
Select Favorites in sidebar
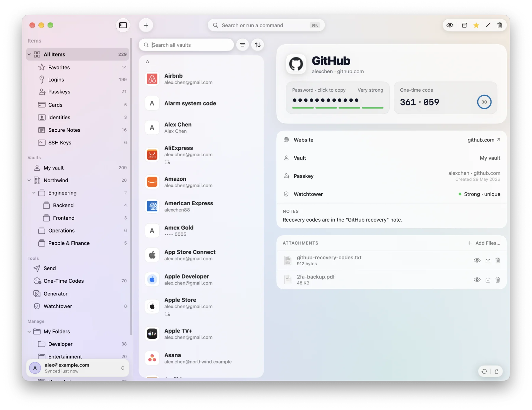click(78, 67)
